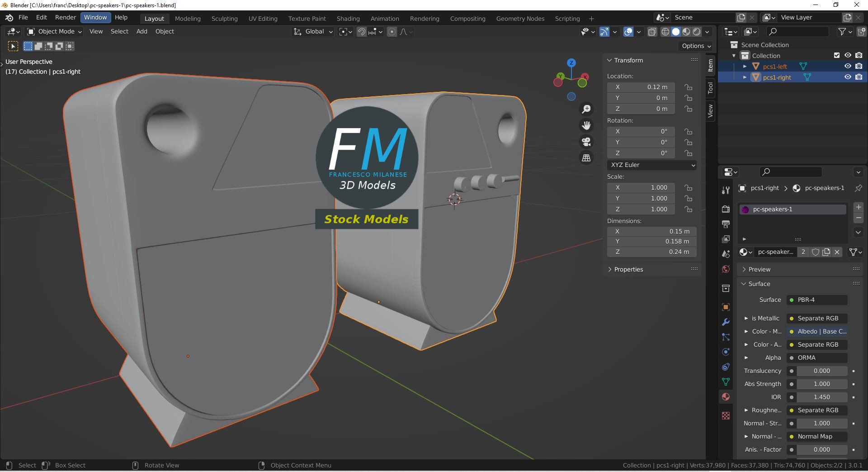Open the Object Mode dropdown
868x472 pixels.
click(54, 32)
